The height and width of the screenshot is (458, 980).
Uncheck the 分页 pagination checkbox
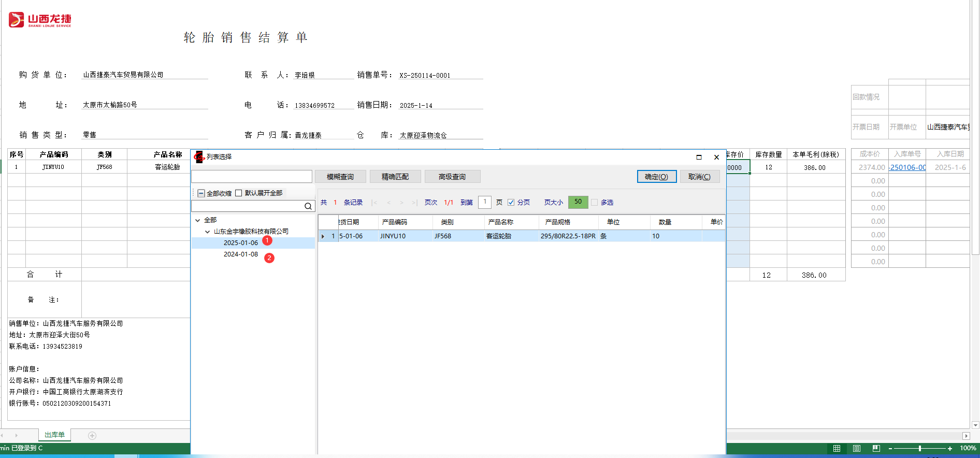click(511, 202)
